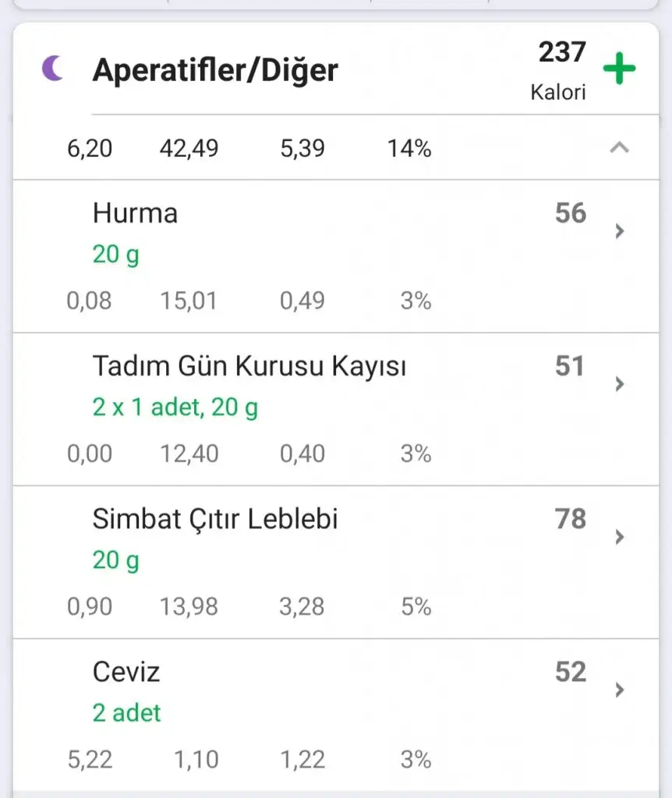Change Ceviz 2 adet serving amount
The width and height of the screenshot is (672, 798).
click(127, 713)
